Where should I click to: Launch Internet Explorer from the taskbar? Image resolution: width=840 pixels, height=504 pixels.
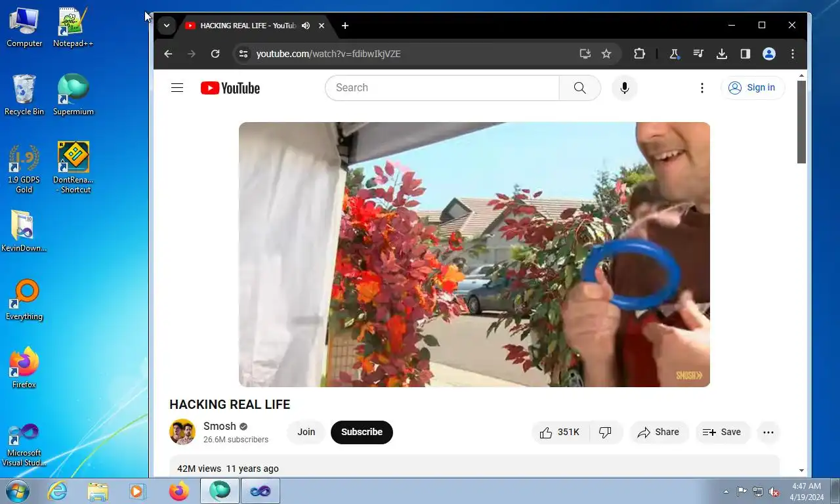pos(58,491)
